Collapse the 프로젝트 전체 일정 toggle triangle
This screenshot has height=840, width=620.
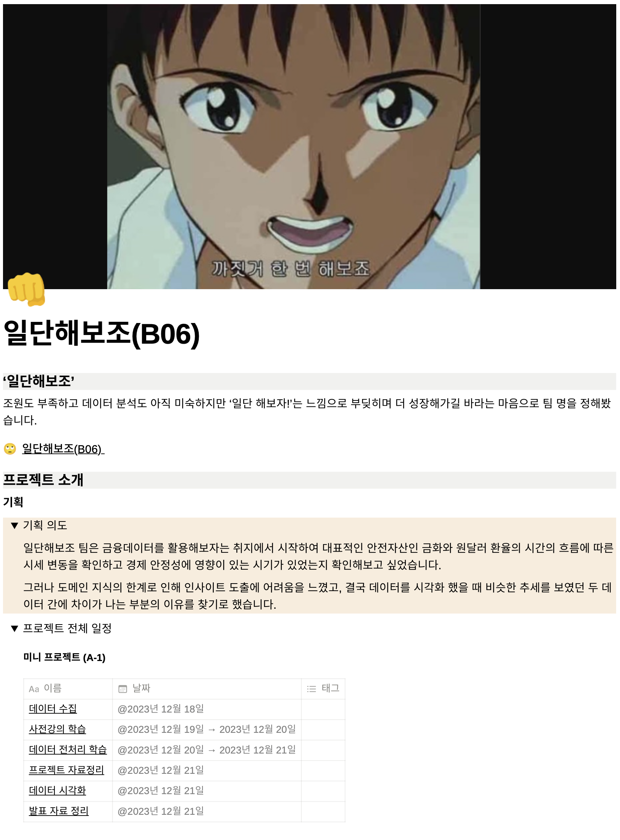pos(15,628)
